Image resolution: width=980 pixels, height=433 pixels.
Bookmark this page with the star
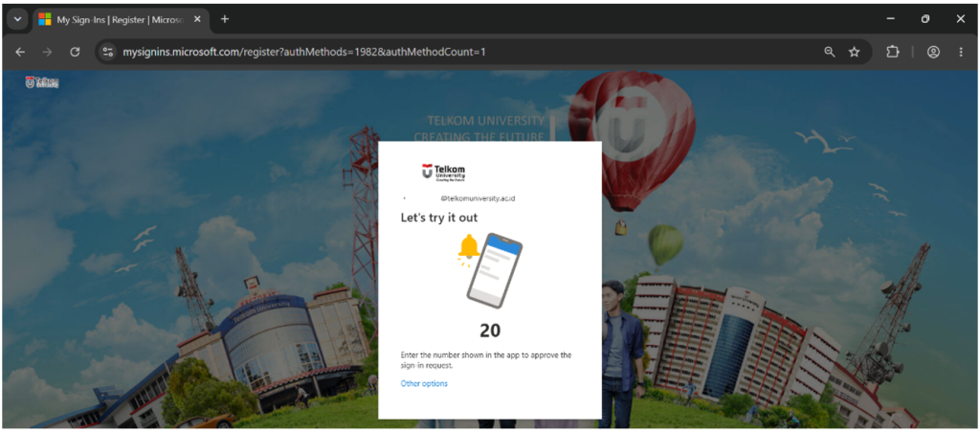pos(854,52)
